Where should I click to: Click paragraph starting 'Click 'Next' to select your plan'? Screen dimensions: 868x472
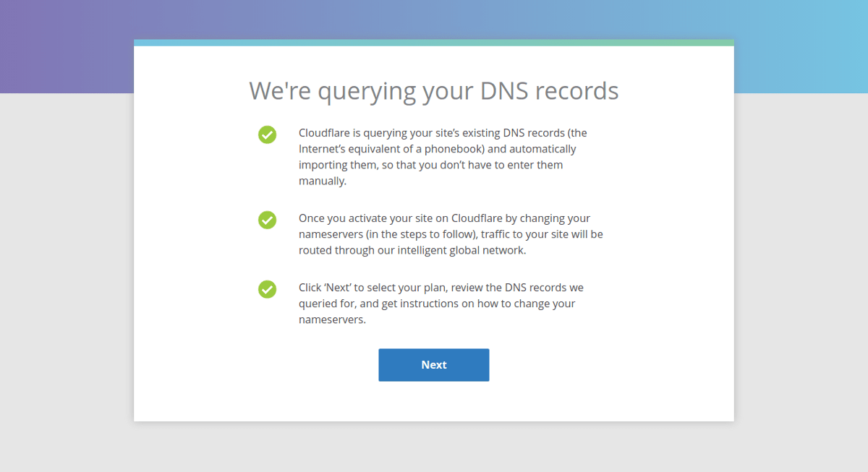(x=441, y=304)
